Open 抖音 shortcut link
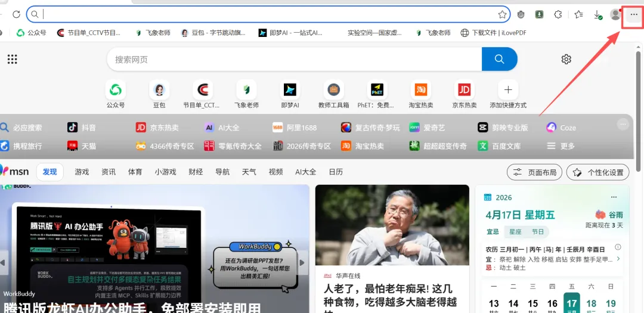The image size is (644, 313). point(82,128)
